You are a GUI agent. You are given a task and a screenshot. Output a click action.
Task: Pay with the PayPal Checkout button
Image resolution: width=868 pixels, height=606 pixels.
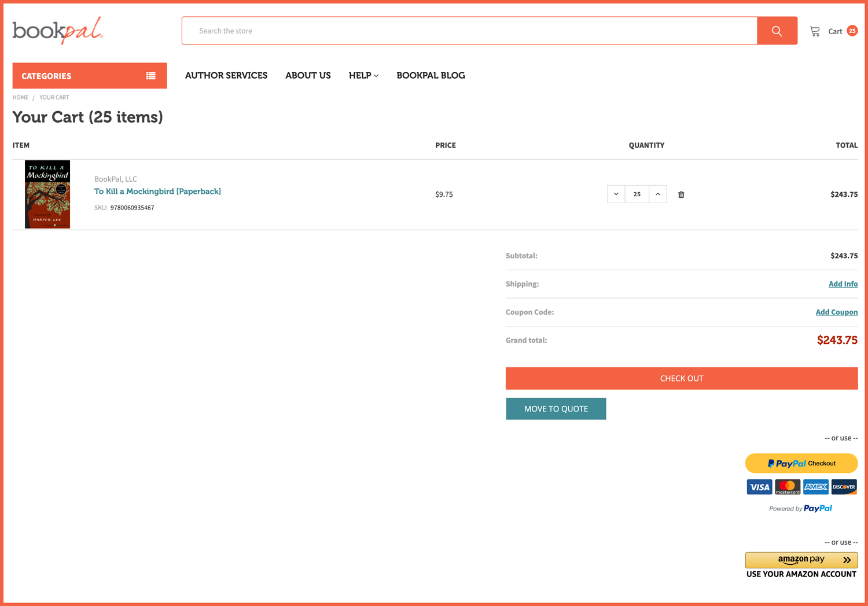(801, 463)
